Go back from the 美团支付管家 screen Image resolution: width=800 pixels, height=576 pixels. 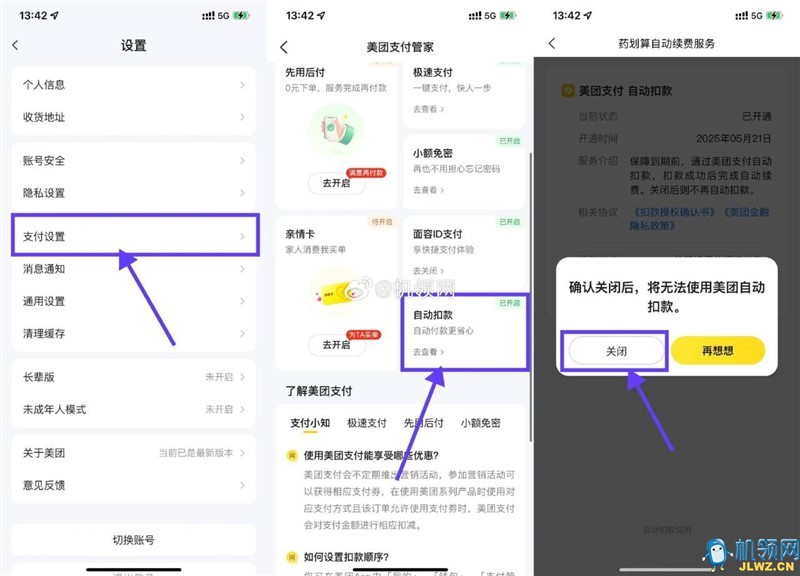[x=284, y=47]
